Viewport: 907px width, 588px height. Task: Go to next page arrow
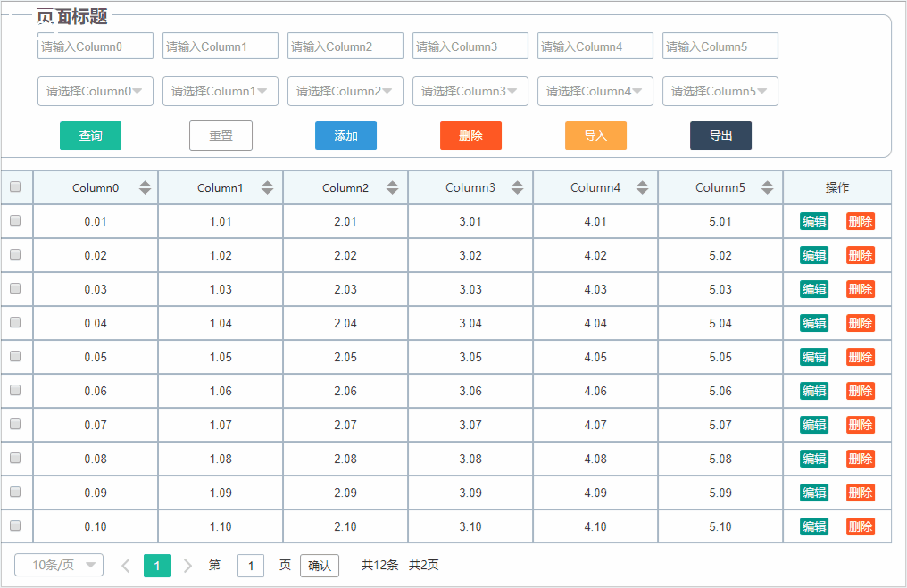click(187, 566)
